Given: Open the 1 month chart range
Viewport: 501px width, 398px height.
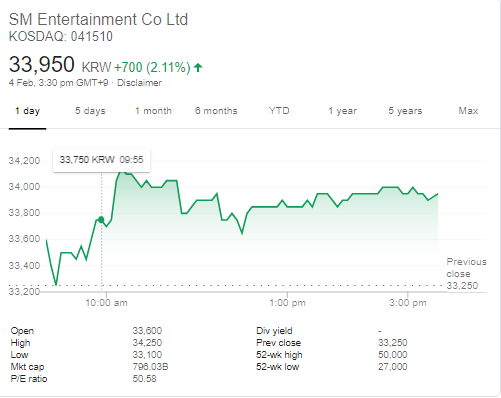Looking at the screenshot, I should click(153, 111).
